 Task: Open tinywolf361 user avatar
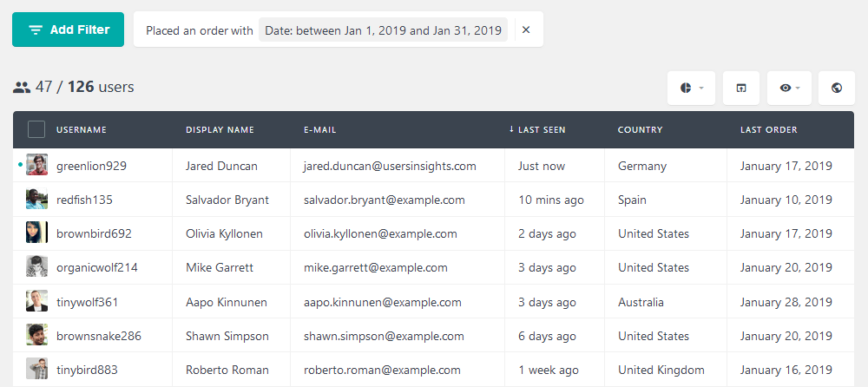36,301
